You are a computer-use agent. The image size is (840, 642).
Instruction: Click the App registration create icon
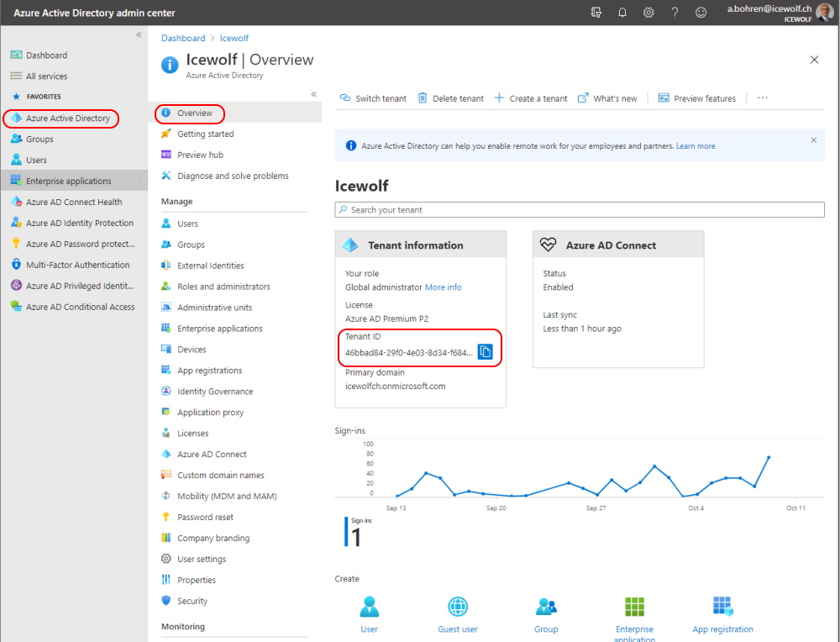[722, 607]
